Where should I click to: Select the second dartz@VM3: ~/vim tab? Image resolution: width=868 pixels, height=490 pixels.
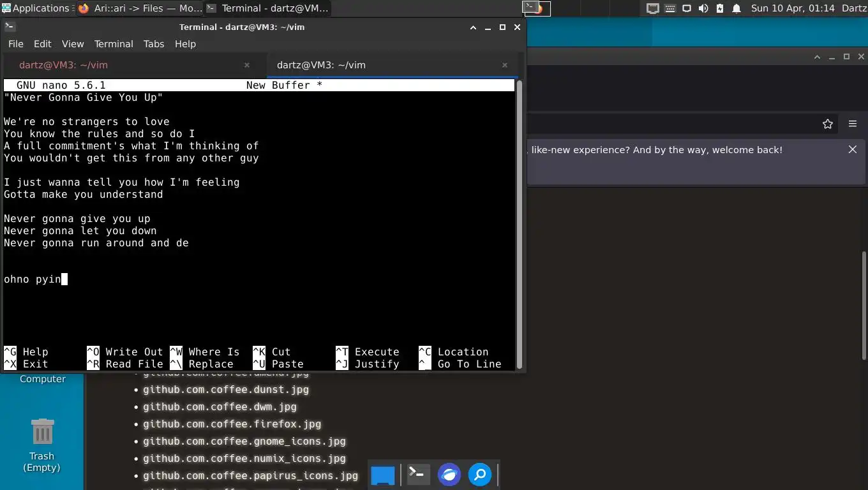pos(391,65)
